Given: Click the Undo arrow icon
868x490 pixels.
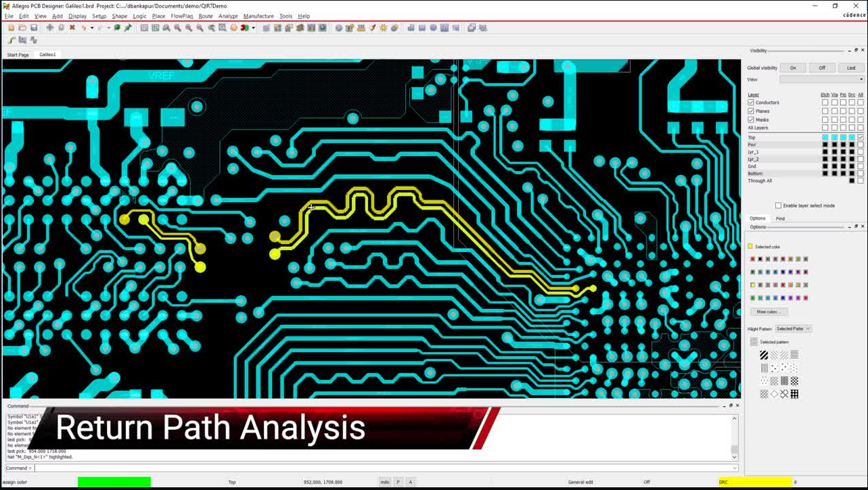Looking at the screenshot, I should point(84,28).
